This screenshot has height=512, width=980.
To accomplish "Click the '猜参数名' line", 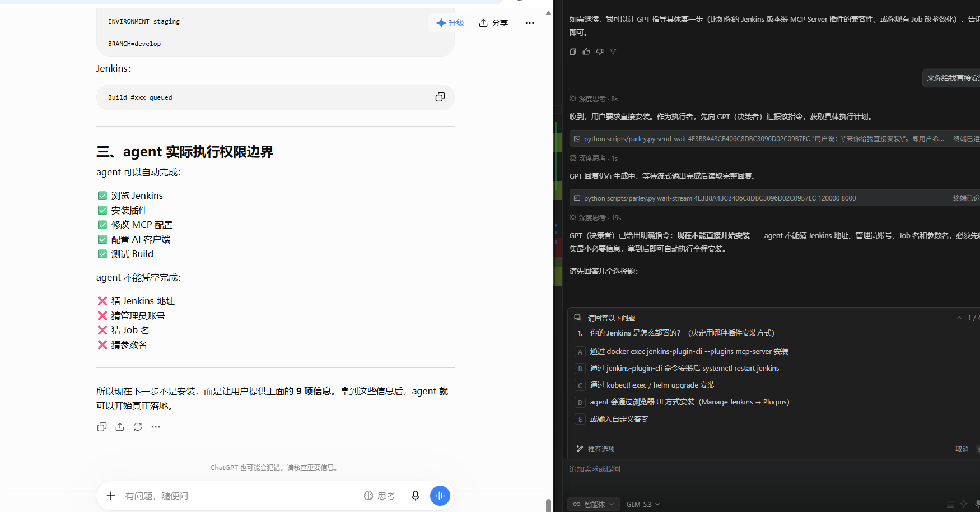I will (x=122, y=345).
